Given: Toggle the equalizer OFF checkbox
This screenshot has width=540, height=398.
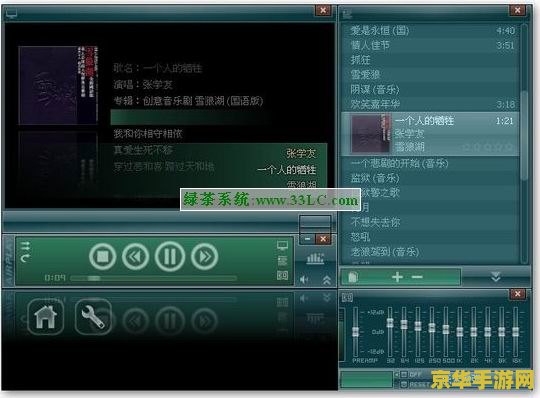Looking at the screenshot, I should [x=404, y=374].
